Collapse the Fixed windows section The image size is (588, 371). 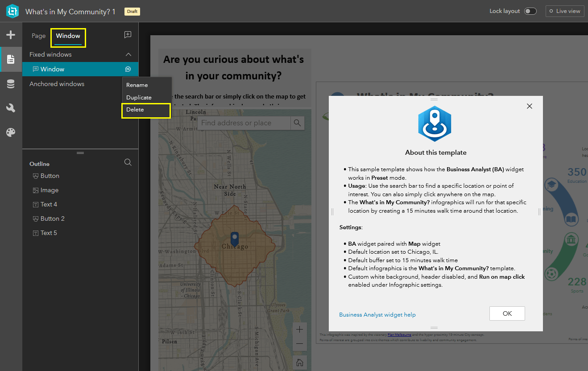(x=128, y=54)
